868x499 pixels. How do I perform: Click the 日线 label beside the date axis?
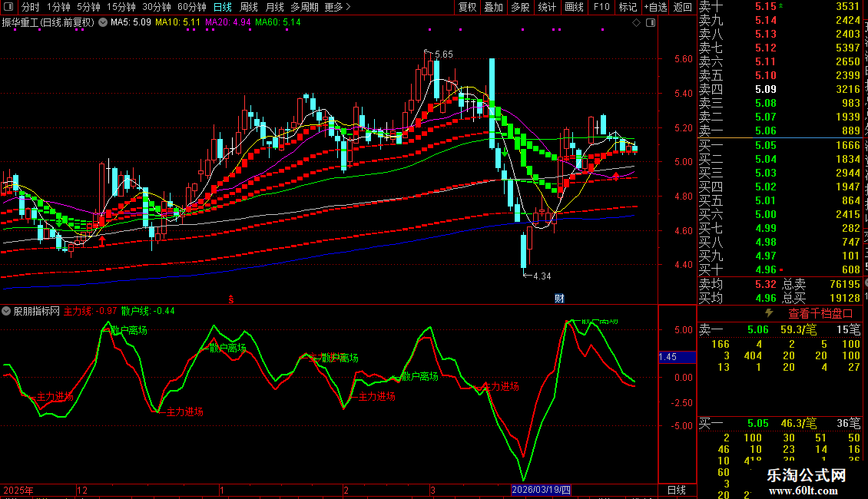point(677,490)
